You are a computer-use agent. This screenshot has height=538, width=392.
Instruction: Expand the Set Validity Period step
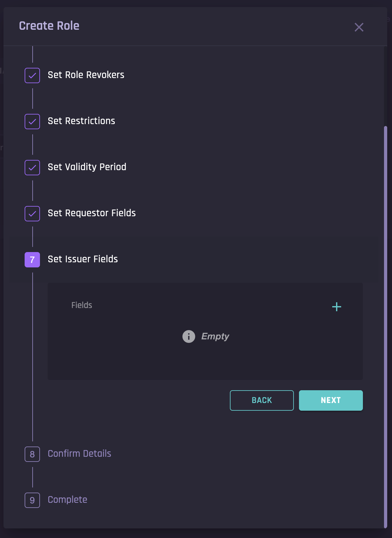pos(87,167)
